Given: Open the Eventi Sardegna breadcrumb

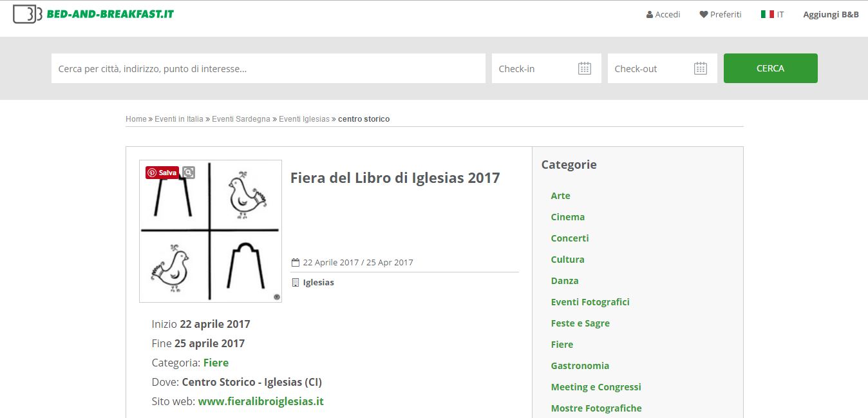Looking at the screenshot, I should (241, 119).
